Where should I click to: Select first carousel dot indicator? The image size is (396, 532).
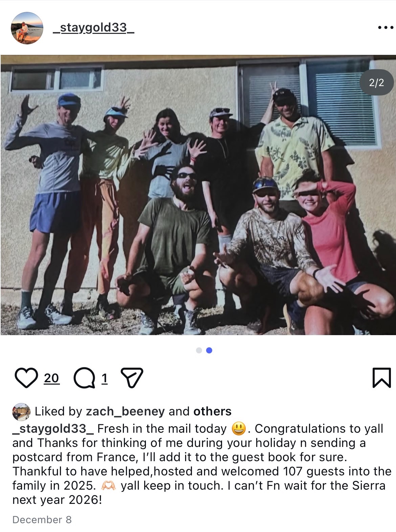click(x=199, y=350)
